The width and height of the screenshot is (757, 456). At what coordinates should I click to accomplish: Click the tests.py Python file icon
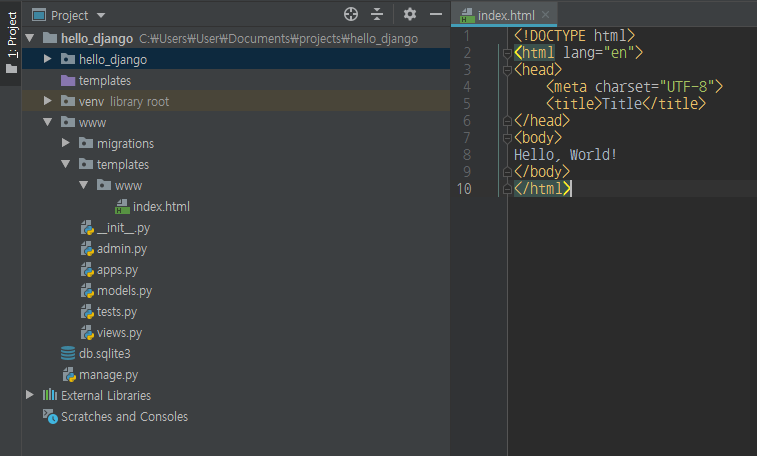(x=87, y=312)
